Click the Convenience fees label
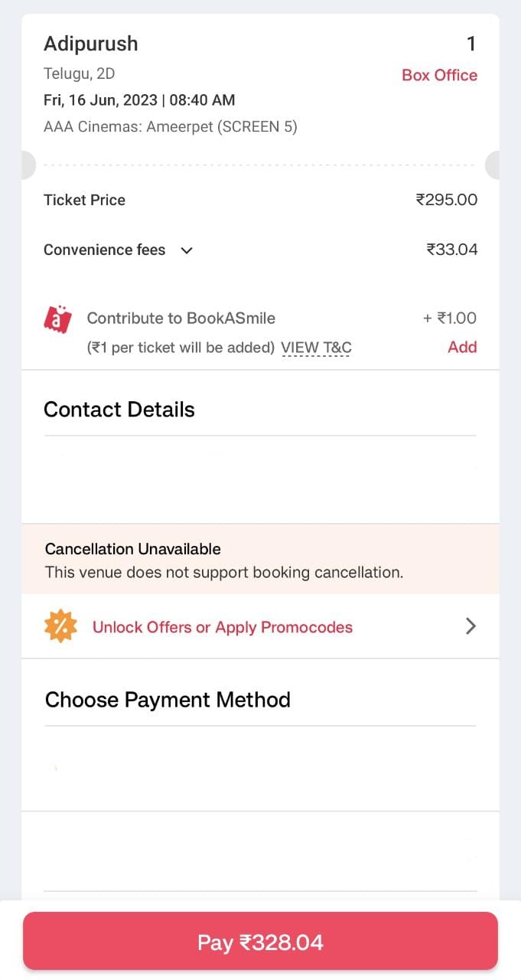This screenshot has height=980, width=521. point(104,250)
